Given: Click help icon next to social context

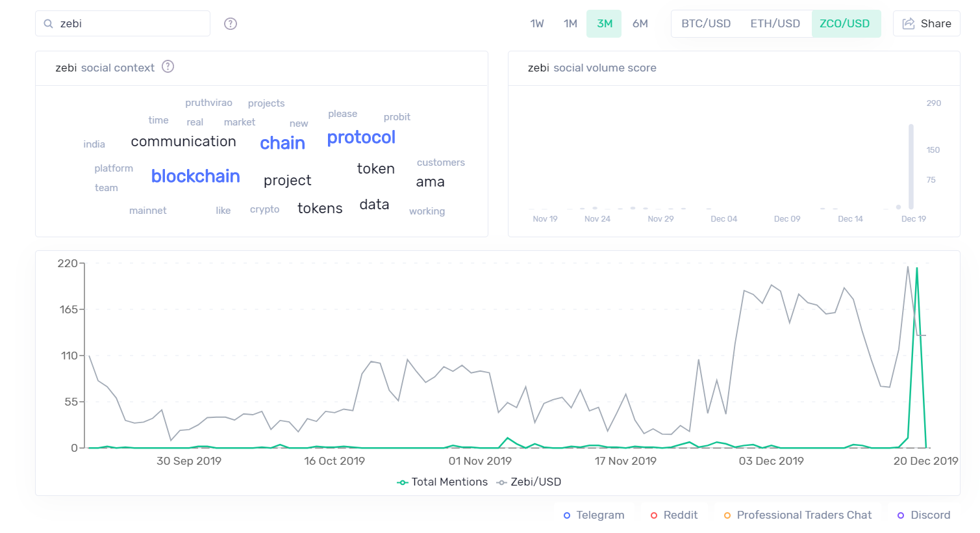Looking at the screenshot, I should point(168,66).
